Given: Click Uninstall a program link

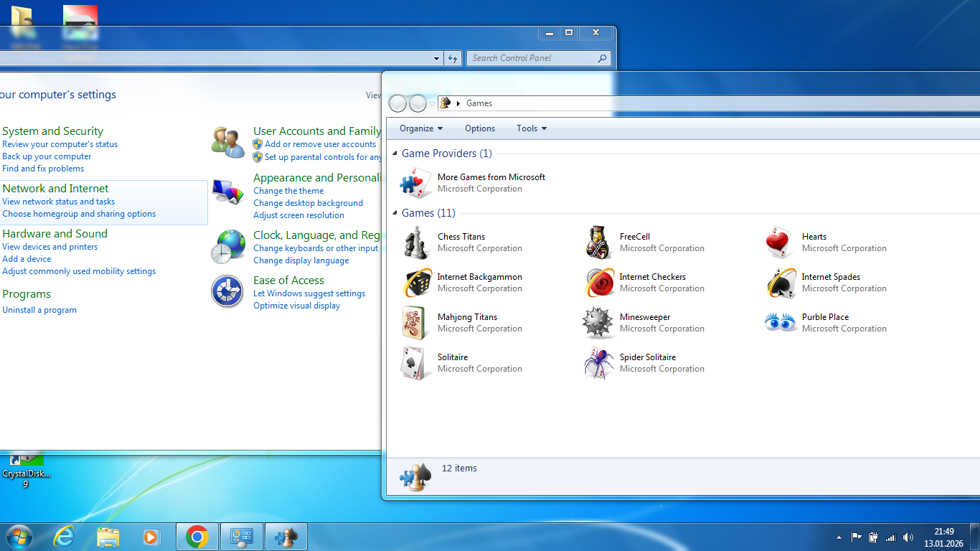Looking at the screenshot, I should point(39,310).
